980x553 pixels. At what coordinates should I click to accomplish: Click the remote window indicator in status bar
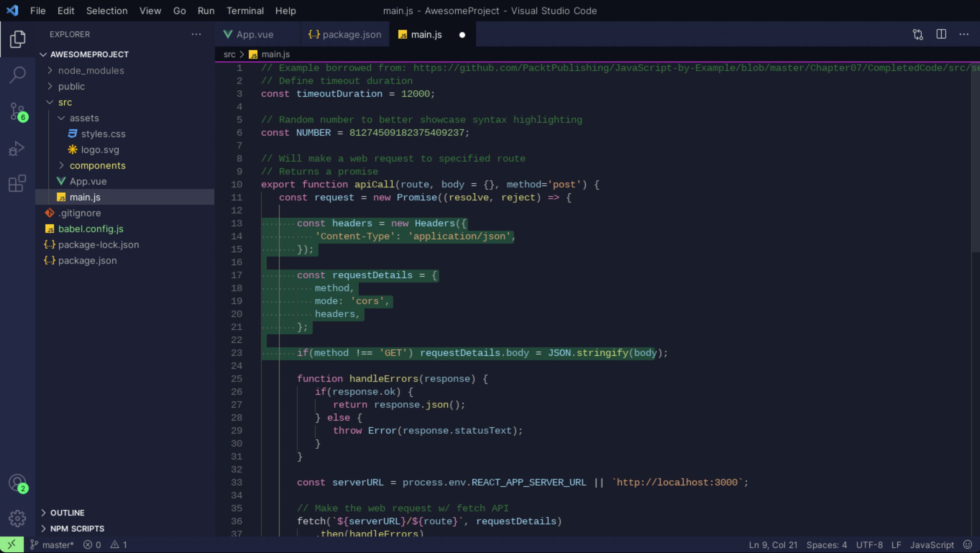11,545
